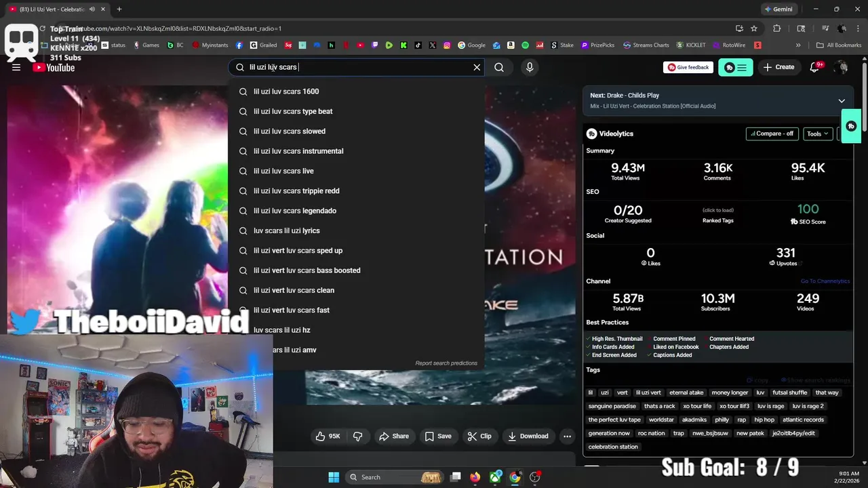Click Give feedback button
The width and height of the screenshot is (868, 488).
(x=688, y=67)
